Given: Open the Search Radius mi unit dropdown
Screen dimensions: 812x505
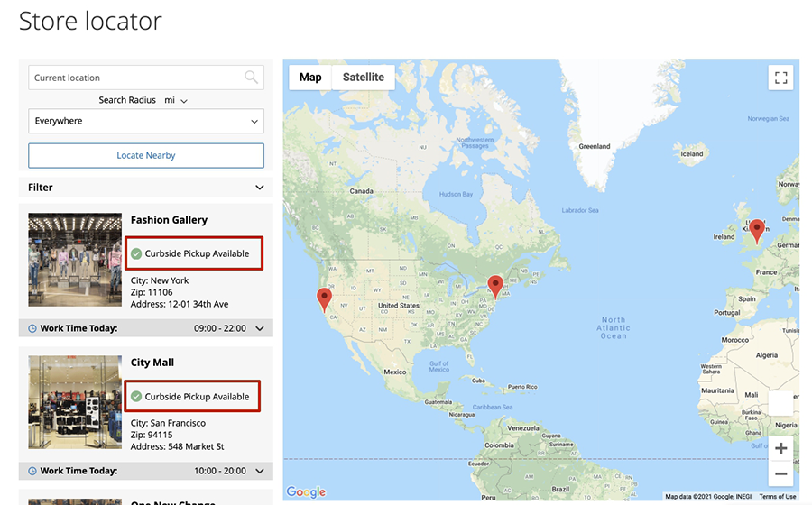Looking at the screenshot, I should click(176, 101).
